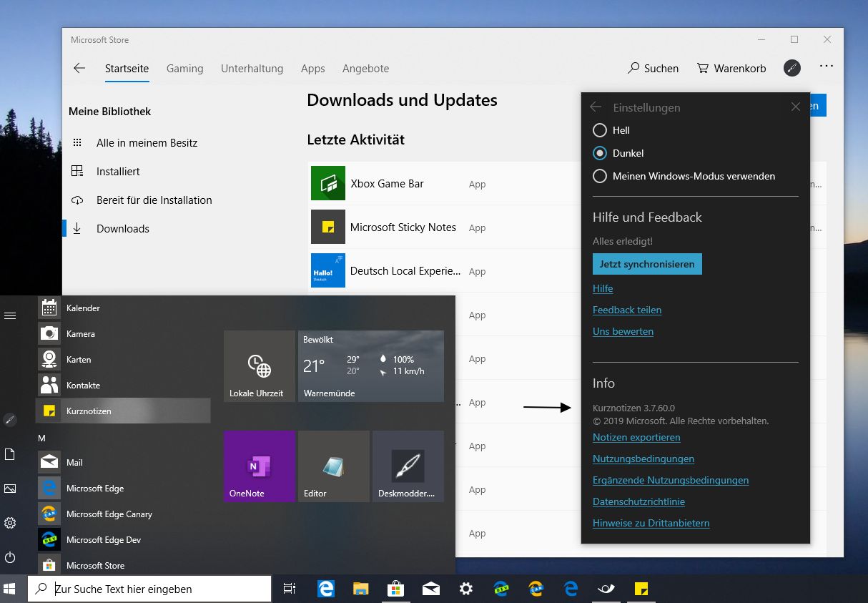868x603 pixels.
Task: Open Settings gear in Start rail
Action: pyautogui.click(x=10, y=523)
